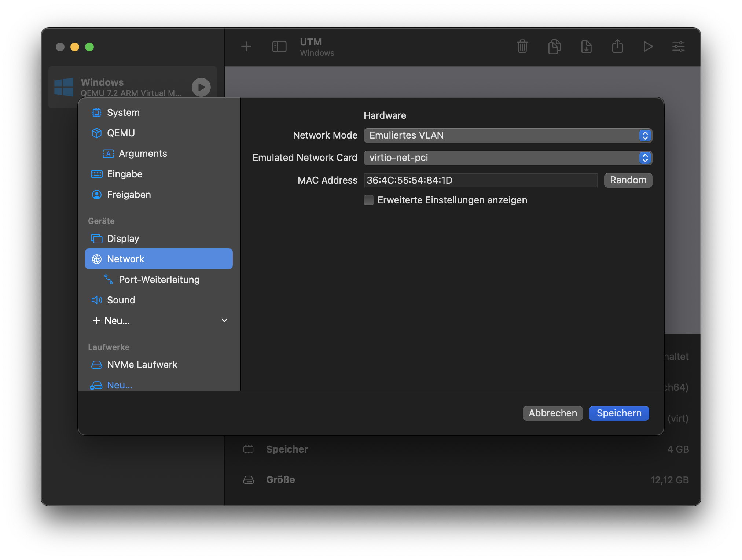This screenshot has height=560, width=742.
Task: Click Speichern to save settings
Action: coord(619,413)
